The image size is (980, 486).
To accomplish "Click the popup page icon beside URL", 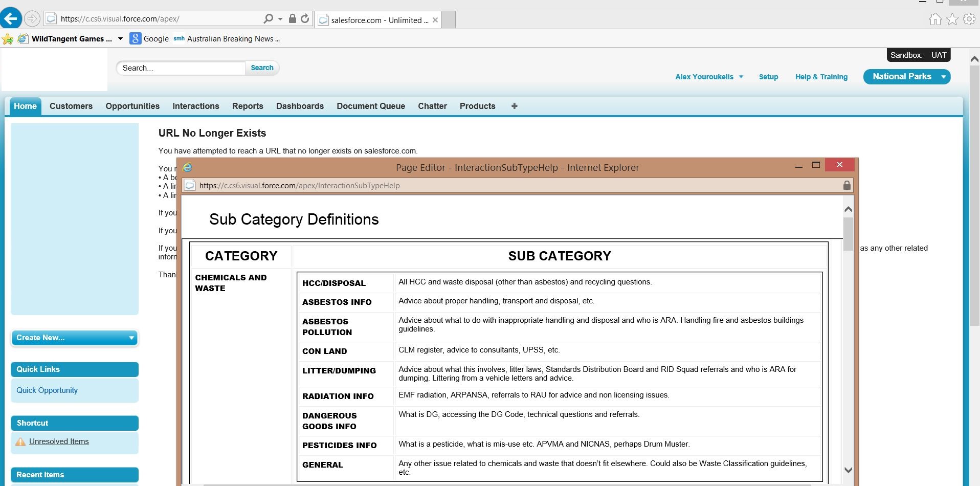I will (190, 185).
